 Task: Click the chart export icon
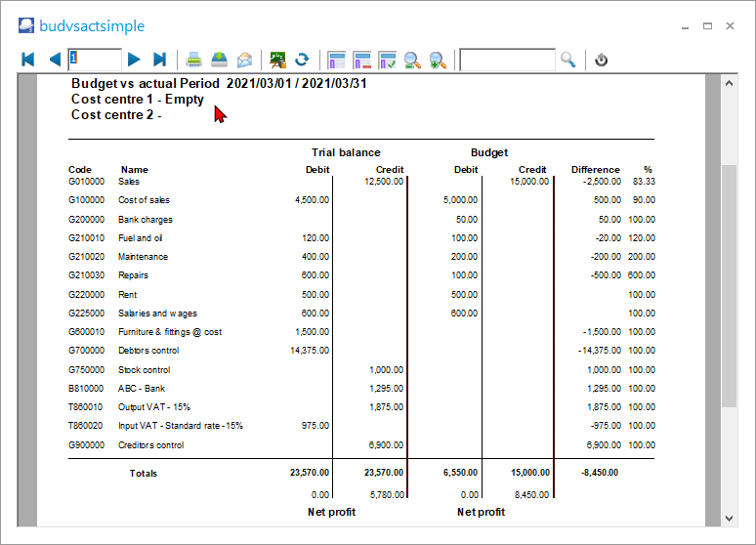pos(278,60)
